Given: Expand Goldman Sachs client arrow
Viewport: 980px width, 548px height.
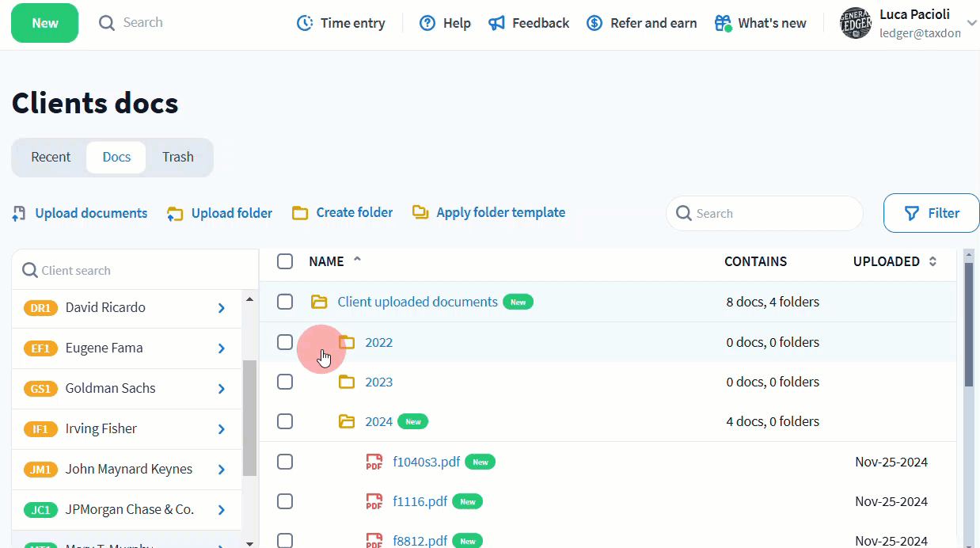Looking at the screenshot, I should (x=222, y=389).
